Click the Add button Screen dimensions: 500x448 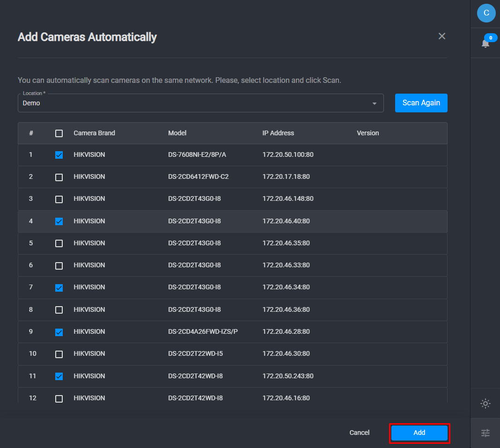(419, 433)
